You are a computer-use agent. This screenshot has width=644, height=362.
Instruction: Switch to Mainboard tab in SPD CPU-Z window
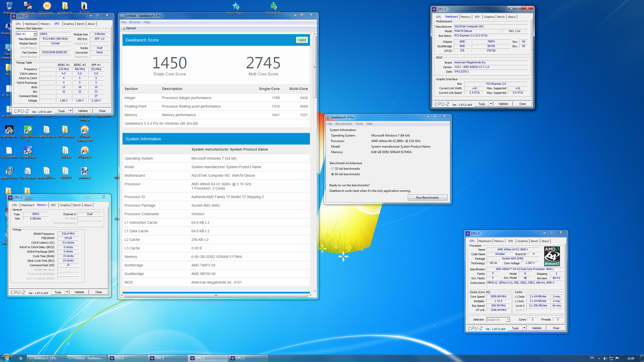(31, 24)
